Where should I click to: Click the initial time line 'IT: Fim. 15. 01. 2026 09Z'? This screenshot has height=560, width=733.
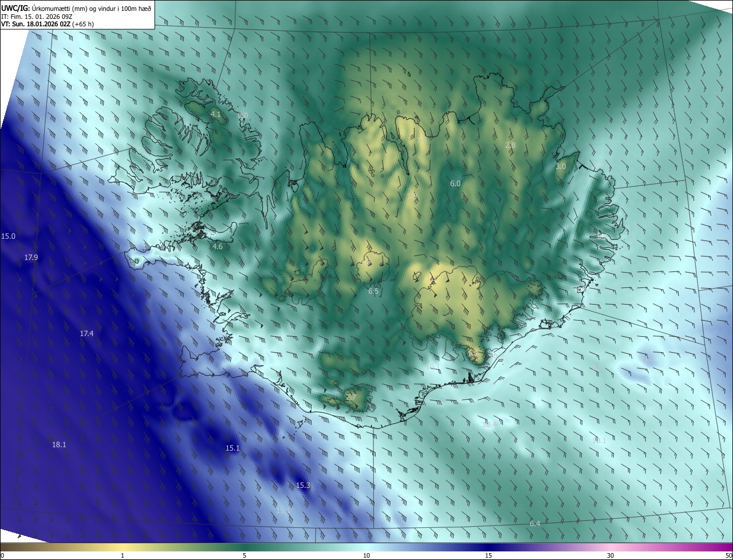coord(36,17)
